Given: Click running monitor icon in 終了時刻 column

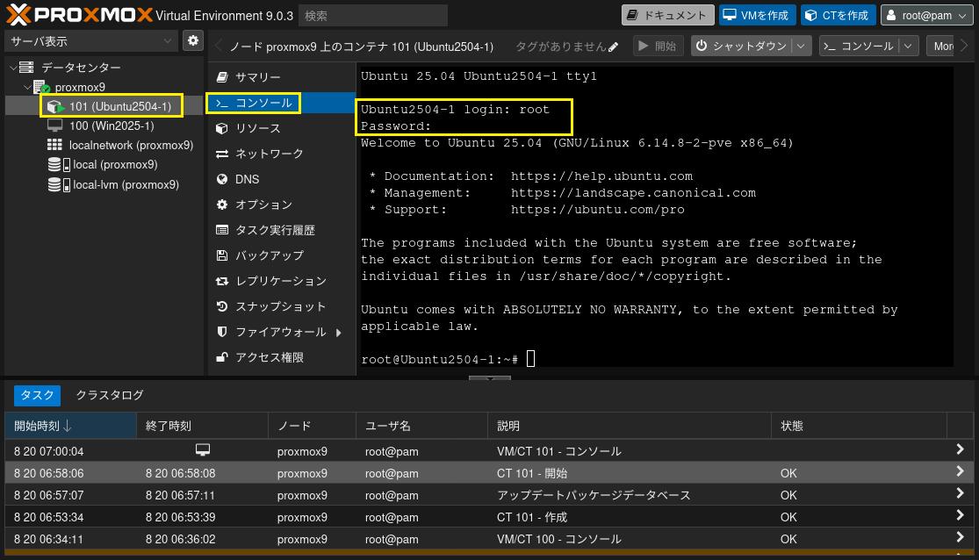Looking at the screenshot, I should click(x=202, y=449).
